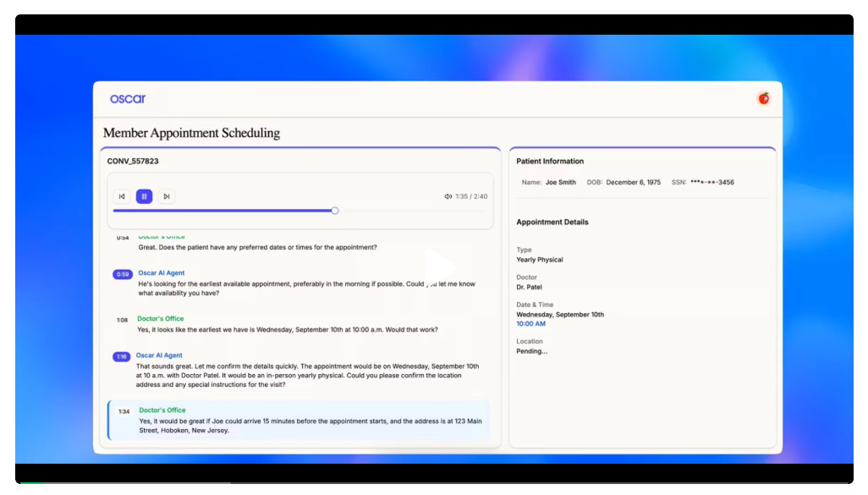The width and height of the screenshot is (868, 495).
Task: Click Oscar AI Agent label at 0:59
Action: tap(162, 273)
